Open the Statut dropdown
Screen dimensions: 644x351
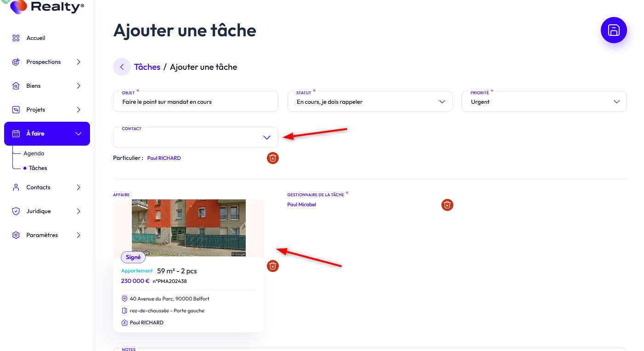click(370, 102)
